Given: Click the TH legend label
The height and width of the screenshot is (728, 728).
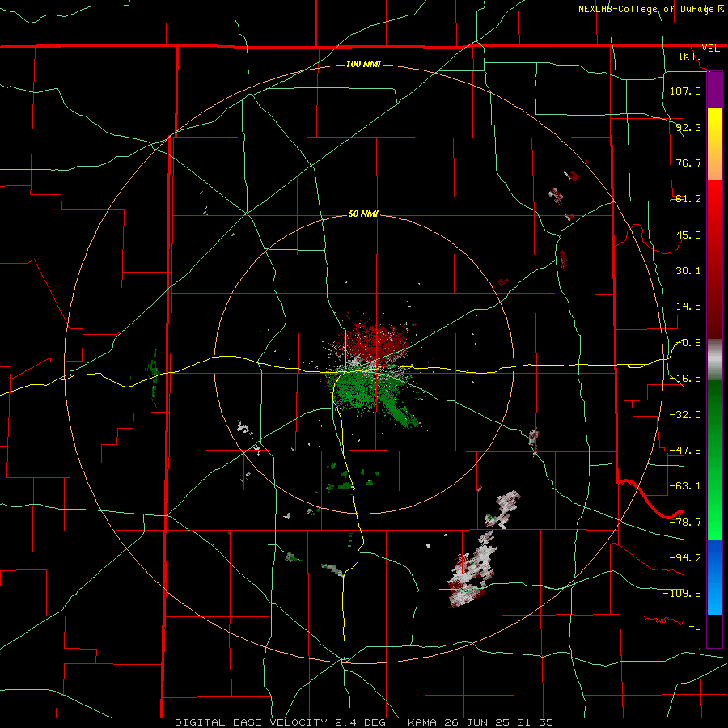Looking at the screenshot, I should [x=695, y=630].
